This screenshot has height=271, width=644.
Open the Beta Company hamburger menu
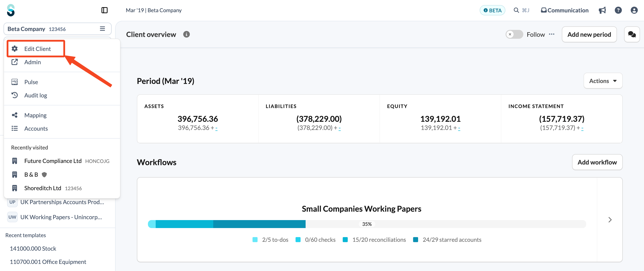(x=102, y=29)
